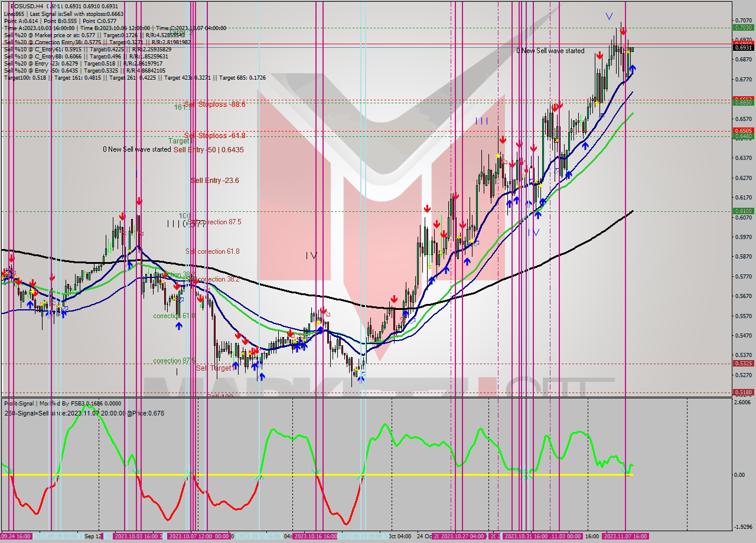
Task: Click the blue up arrow beside the latest candle
Action: [633, 69]
